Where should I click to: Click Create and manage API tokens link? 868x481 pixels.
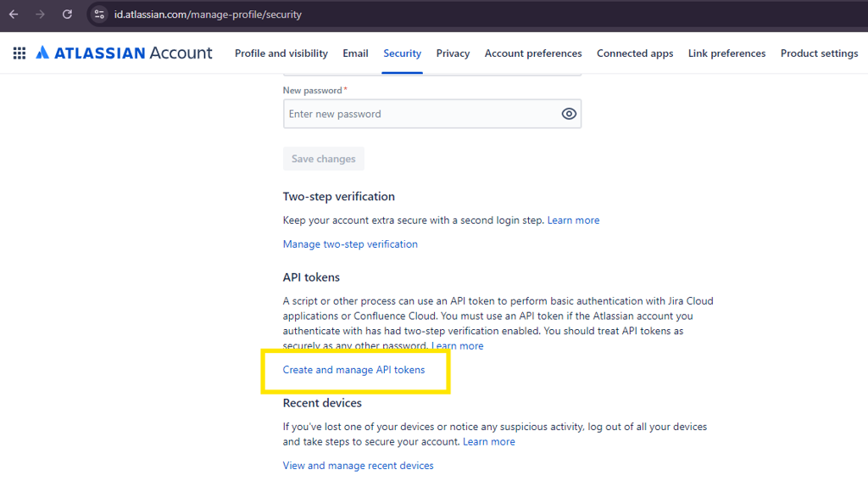pos(353,370)
